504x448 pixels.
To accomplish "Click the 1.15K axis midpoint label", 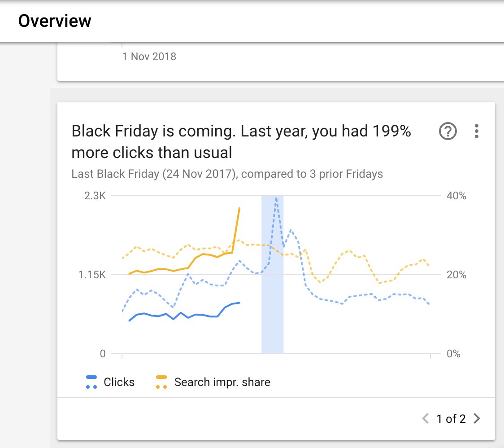I will pyautogui.click(x=92, y=275).
